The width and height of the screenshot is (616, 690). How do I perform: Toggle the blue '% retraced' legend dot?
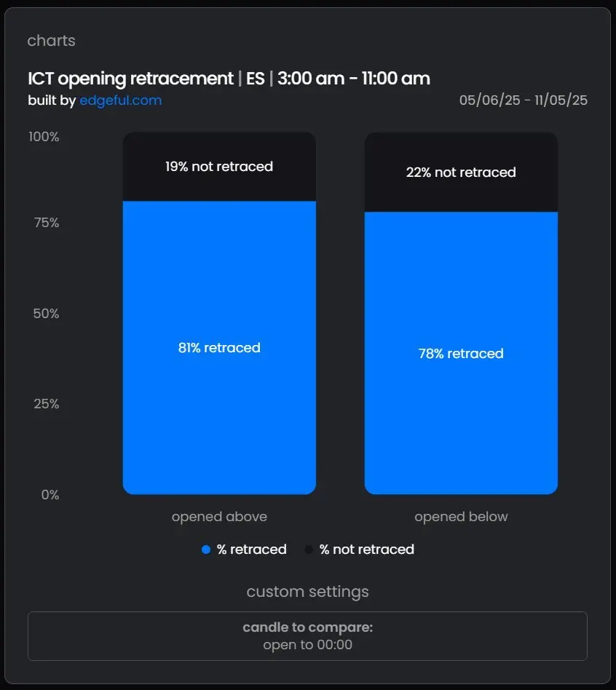pyautogui.click(x=206, y=550)
